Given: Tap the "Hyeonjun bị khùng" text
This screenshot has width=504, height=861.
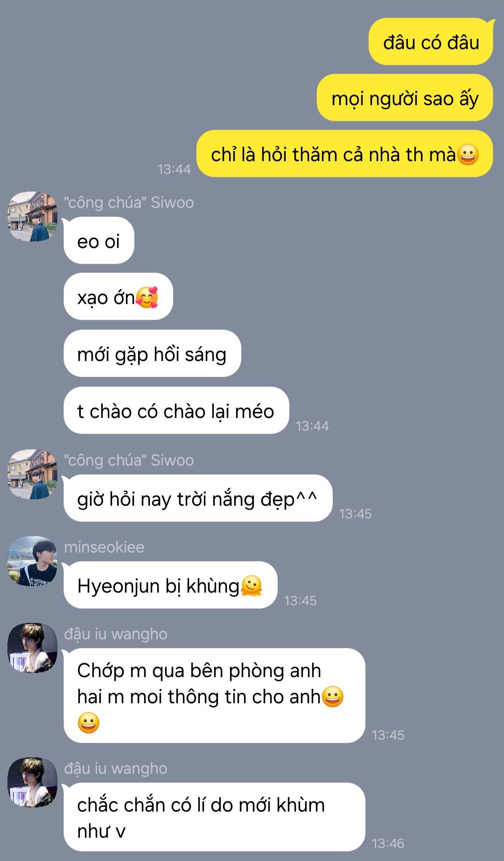Looking at the screenshot, I should coord(158,586).
